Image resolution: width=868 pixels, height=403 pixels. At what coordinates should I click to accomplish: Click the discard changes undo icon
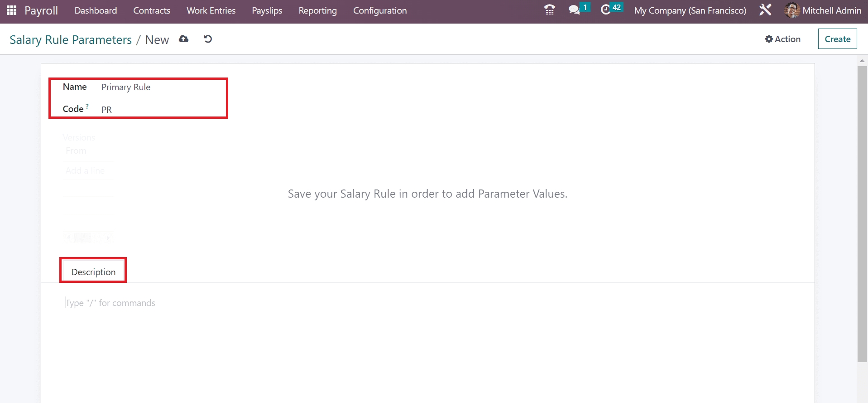pyautogui.click(x=208, y=39)
